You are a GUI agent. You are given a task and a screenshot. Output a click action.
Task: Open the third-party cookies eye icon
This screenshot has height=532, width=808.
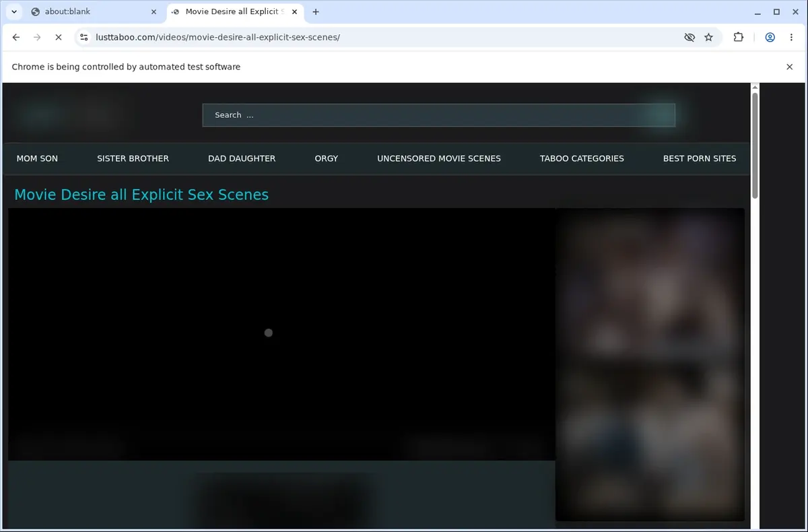(x=689, y=38)
